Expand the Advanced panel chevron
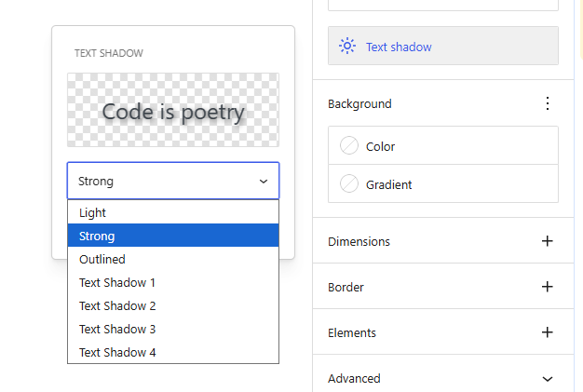Viewport: 583px width, 392px height. (x=548, y=379)
